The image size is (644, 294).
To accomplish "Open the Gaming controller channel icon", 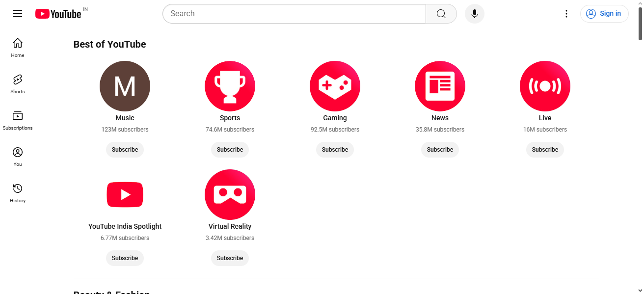I will click(x=335, y=86).
